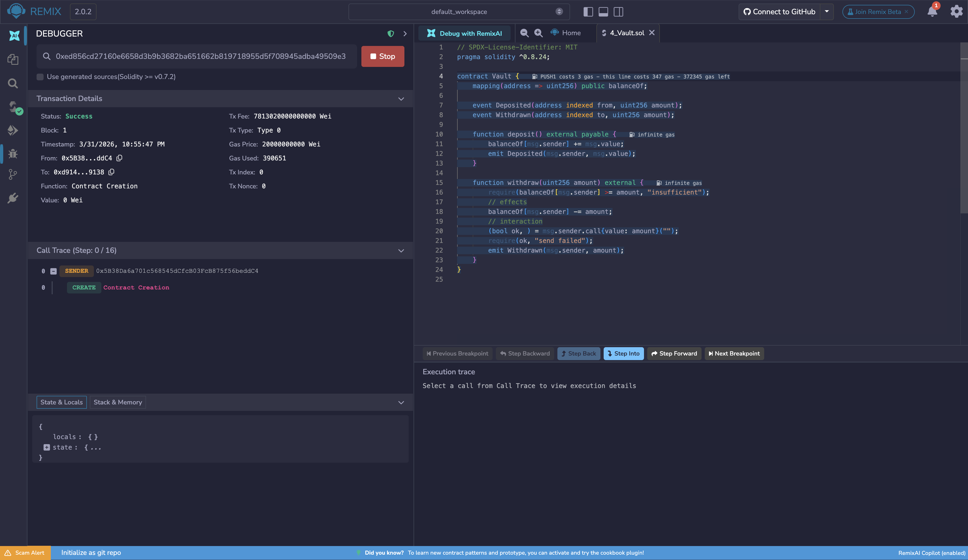Zoom out the editor font
This screenshot has height=560, width=968.
pyautogui.click(x=524, y=33)
